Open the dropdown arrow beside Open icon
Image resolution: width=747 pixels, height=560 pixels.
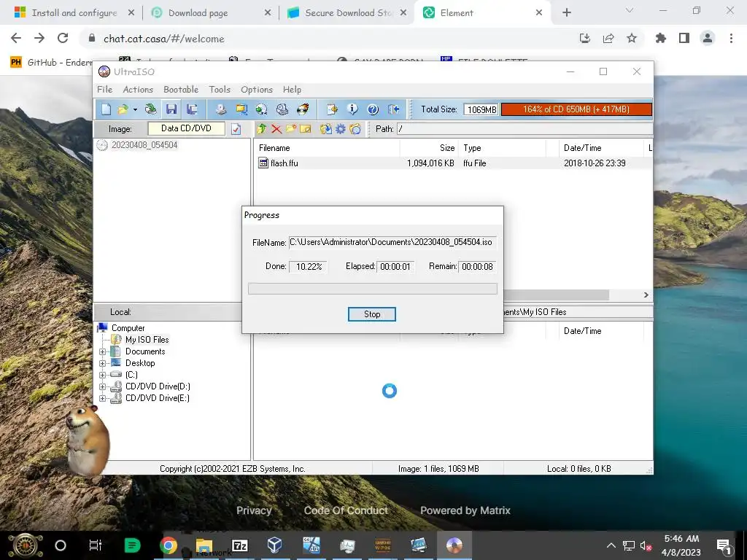coord(135,110)
